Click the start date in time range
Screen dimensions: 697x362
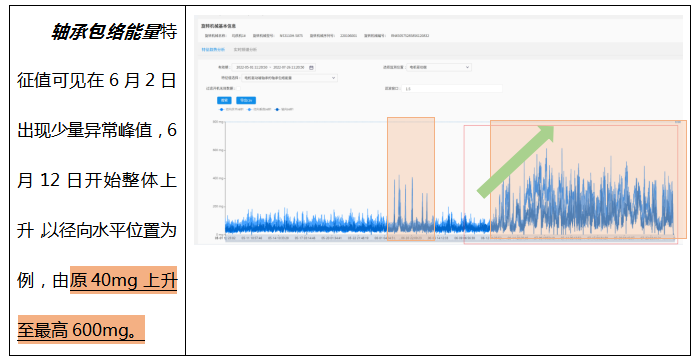tap(252, 68)
